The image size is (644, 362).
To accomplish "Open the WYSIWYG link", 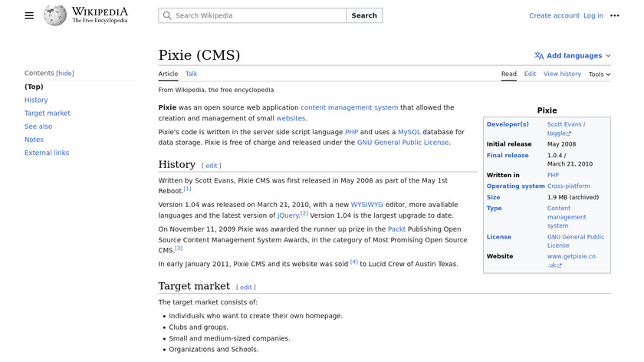I will (x=366, y=205).
